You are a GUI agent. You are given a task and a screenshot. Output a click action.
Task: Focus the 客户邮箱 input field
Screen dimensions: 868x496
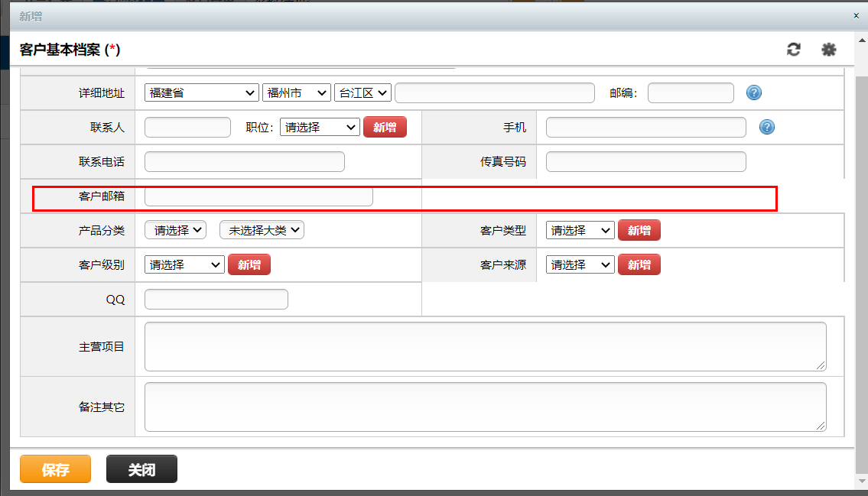258,196
